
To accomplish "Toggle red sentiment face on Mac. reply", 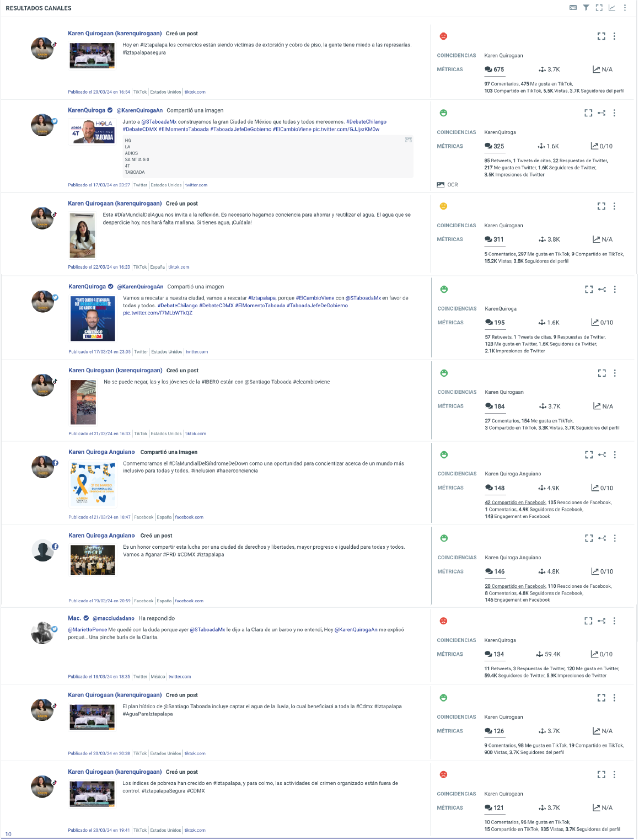I will tap(443, 621).
